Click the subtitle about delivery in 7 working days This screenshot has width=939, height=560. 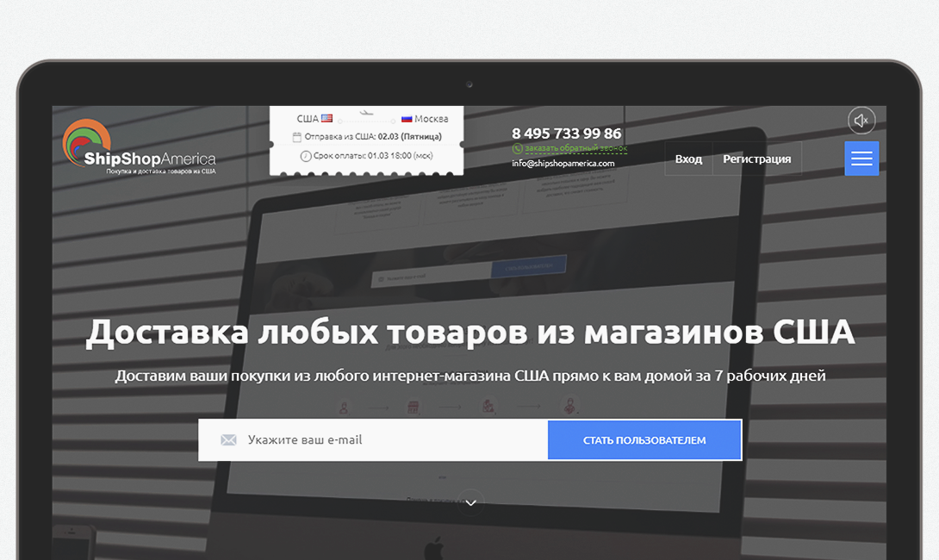[470, 376]
